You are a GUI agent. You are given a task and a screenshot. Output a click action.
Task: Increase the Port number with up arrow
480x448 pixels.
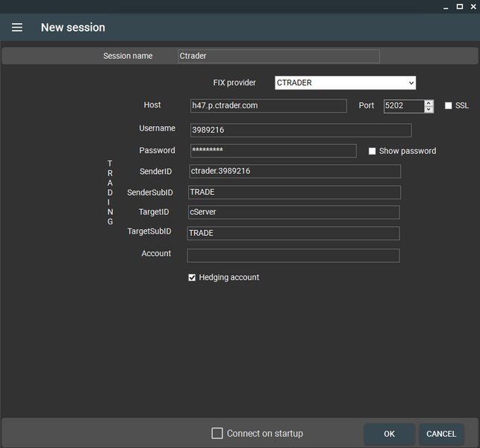[428, 103]
